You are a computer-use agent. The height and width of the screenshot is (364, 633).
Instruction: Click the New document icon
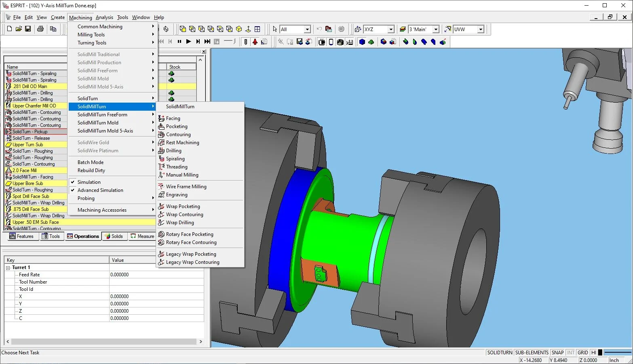tap(9, 29)
